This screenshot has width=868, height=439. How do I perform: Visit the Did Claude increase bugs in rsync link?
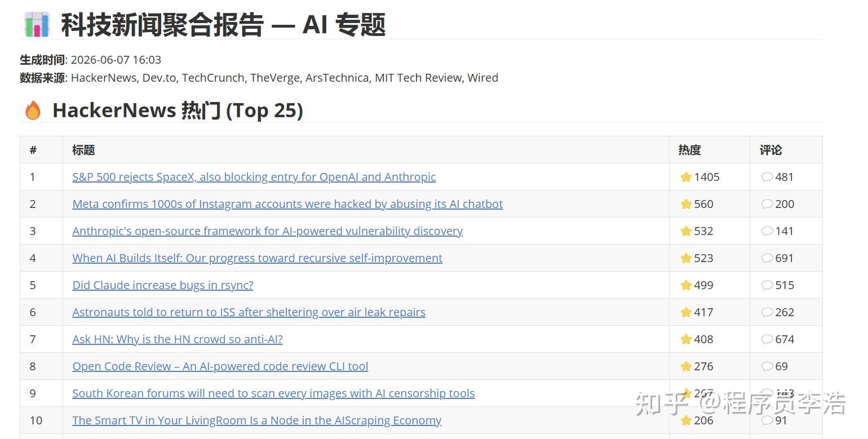[163, 285]
